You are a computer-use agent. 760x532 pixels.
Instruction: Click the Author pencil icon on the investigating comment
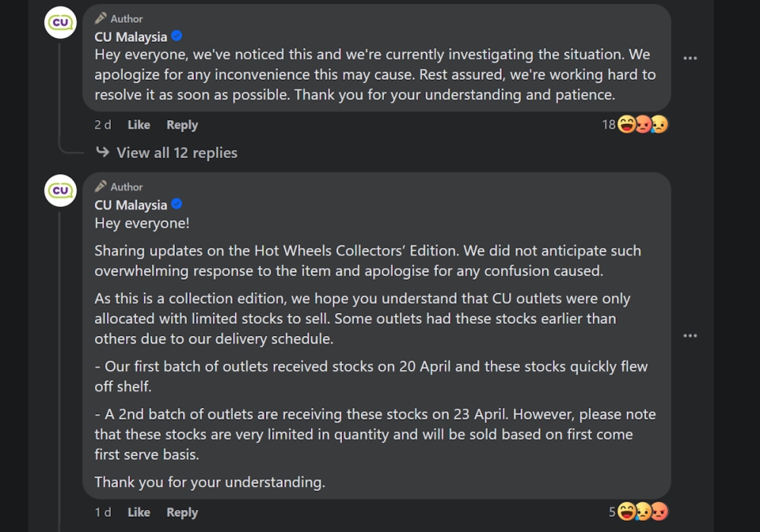pyautogui.click(x=100, y=18)
